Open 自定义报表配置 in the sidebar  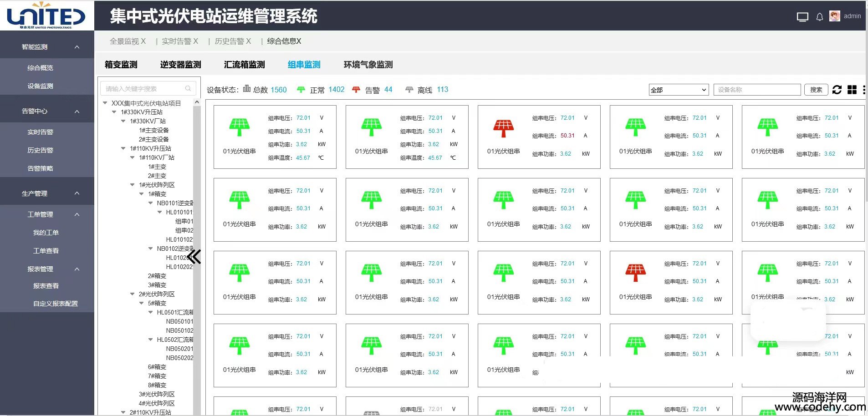[x=56, y=304]
